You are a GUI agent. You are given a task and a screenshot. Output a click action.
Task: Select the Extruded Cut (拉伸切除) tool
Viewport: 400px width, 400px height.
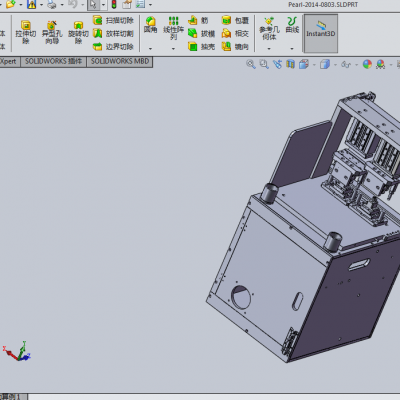(x=26, y=32)
